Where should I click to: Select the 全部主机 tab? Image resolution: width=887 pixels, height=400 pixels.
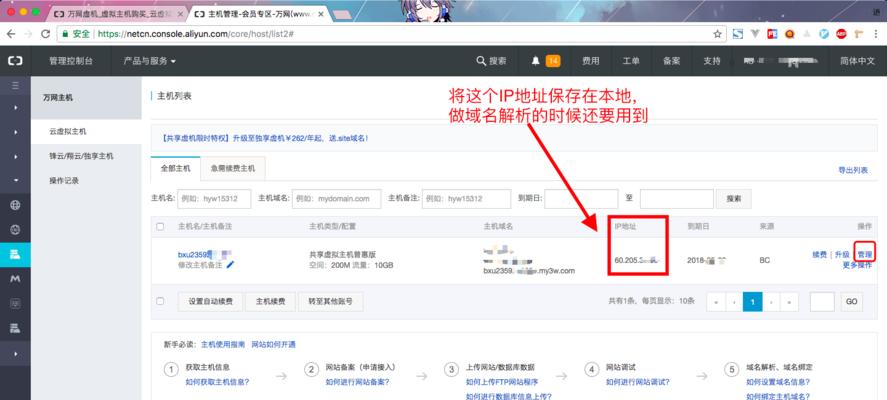[x=175, y=169]
